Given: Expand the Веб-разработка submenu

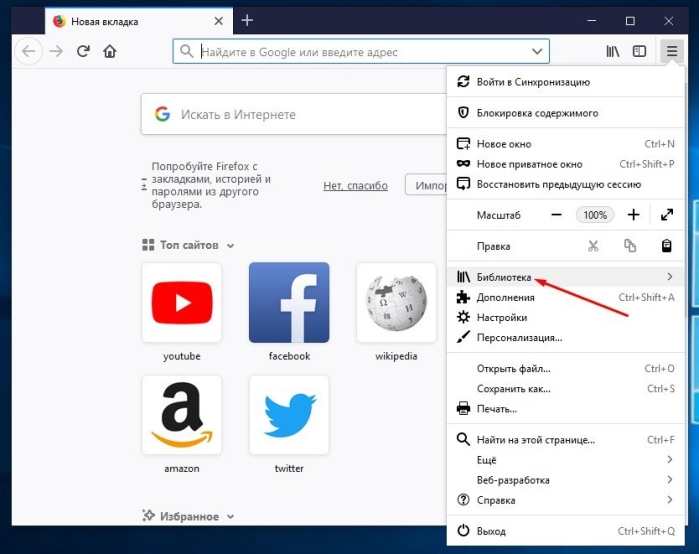Looking at the screenshot, I should [566, 480].
